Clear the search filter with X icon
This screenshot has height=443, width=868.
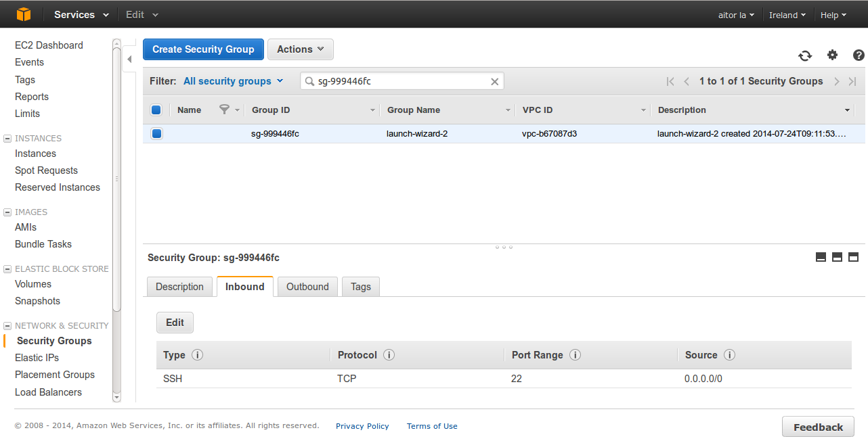click(494, 82)
